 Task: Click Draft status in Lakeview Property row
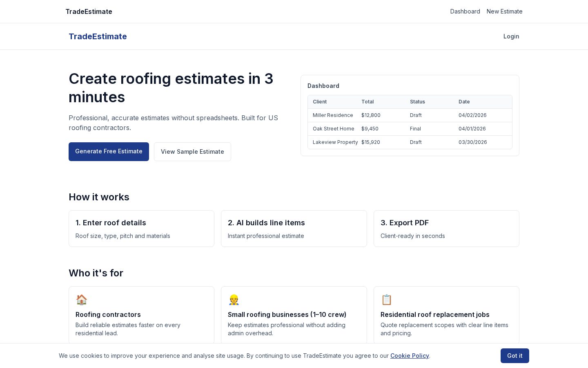[x=416, y=142]
